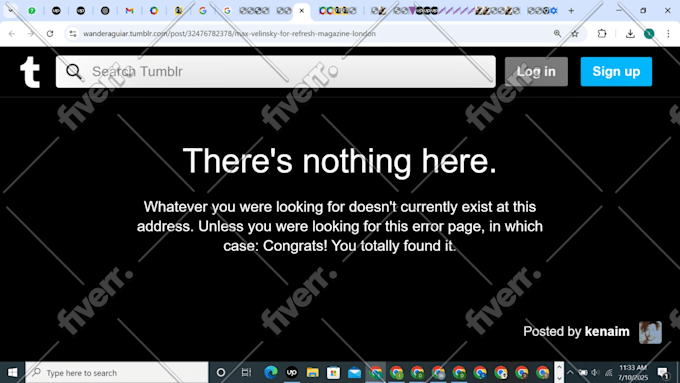
Task: Open the Upwork app on the taskbar
Action: [x=291, y=372]
